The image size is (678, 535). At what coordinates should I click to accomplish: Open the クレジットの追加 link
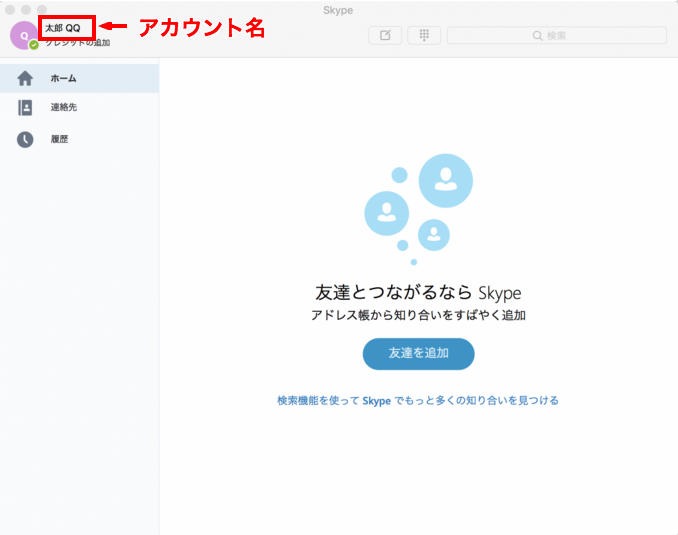point(78,43)
